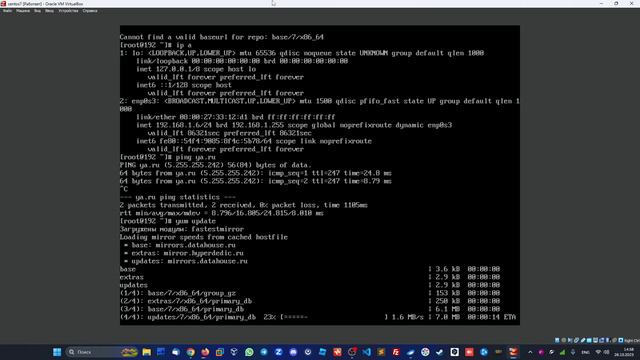The height and width of the screenshot is (360, 640).
Task: Click the VirtualBox hard disk status icon
Action: point(557,340)
